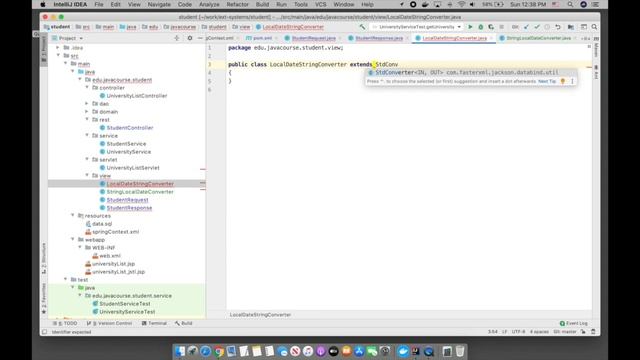Select UniversityListServlet in the project tree

coord(133,168)
